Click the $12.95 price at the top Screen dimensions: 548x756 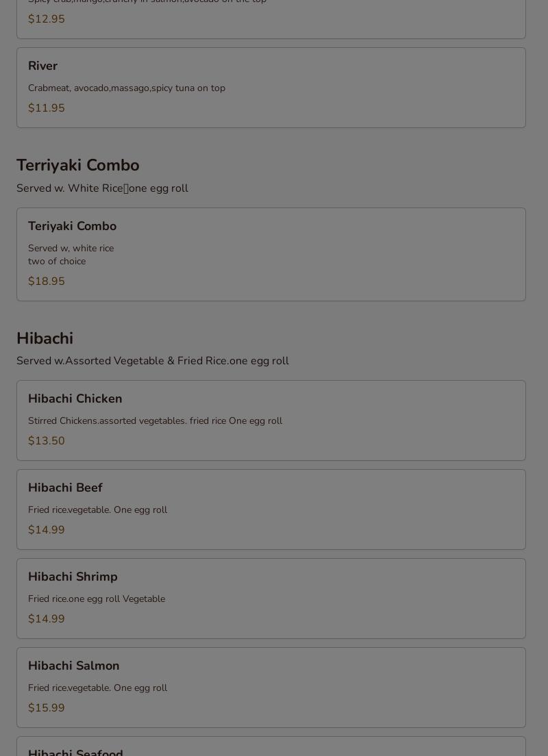point(47,19)
